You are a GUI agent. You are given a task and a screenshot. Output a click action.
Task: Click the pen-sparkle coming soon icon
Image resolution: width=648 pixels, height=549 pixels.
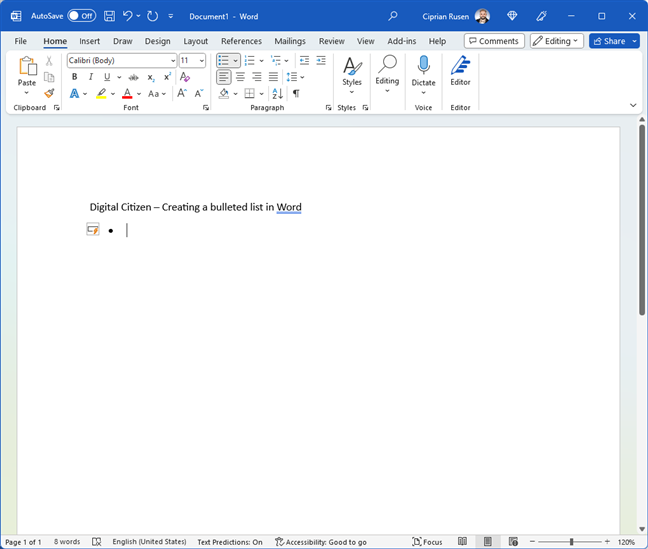(541, 16)
